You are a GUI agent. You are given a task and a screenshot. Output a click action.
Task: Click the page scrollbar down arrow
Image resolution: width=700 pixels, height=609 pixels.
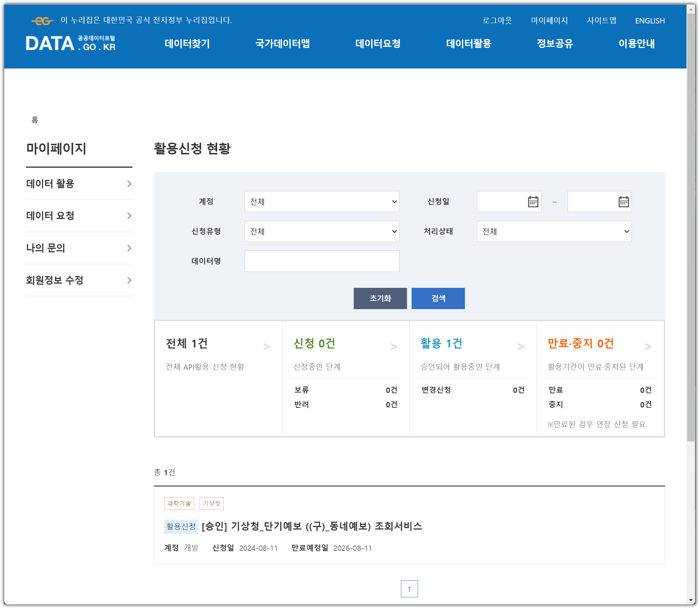tap(691, 600)
